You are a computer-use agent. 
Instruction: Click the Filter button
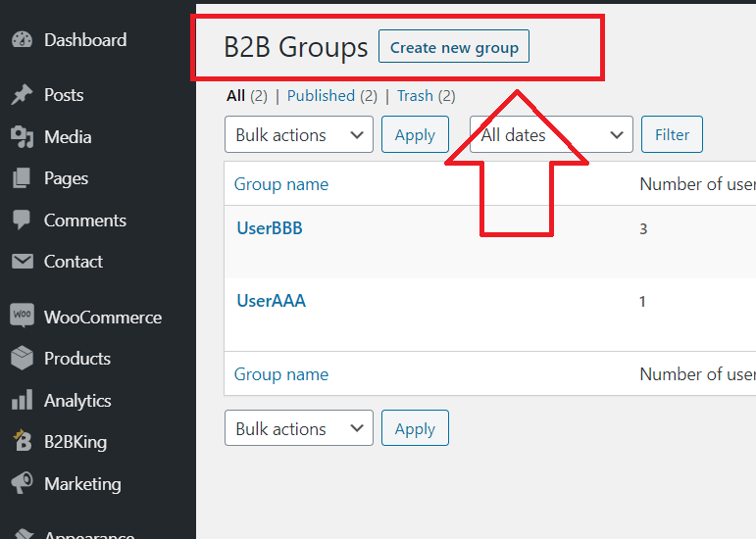pyautogui.click(x=672, y=134)
